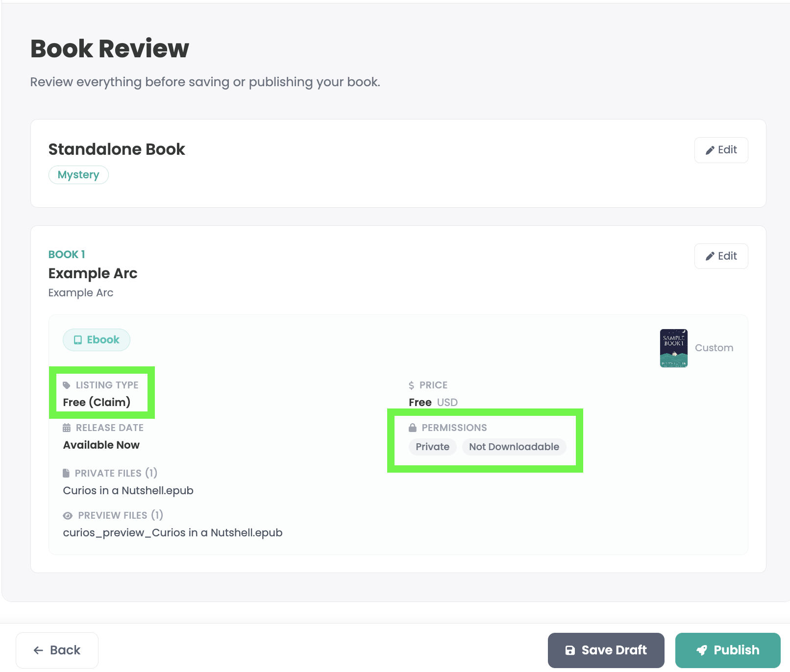The width and height of the screenshot is (790, 672).
Task: Click the Release Date calendar icon
Action: [x=67, y=428]
